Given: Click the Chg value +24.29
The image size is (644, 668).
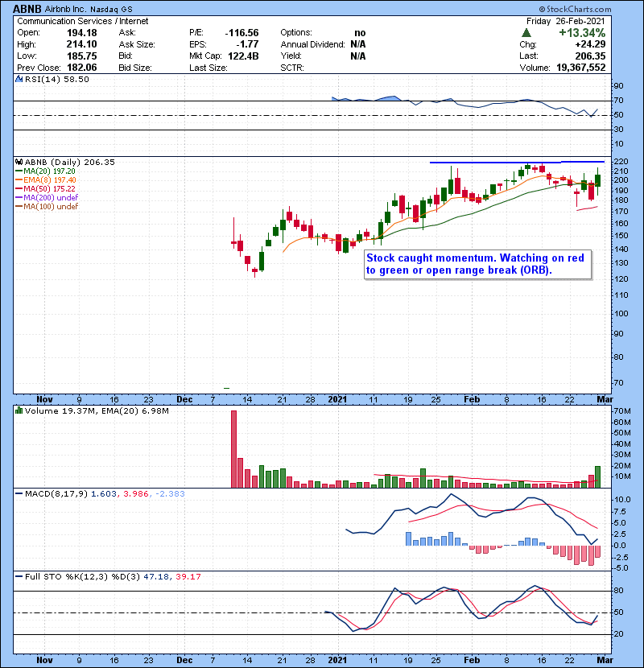Looking at the screenshot, I should [x=590, y=44].
